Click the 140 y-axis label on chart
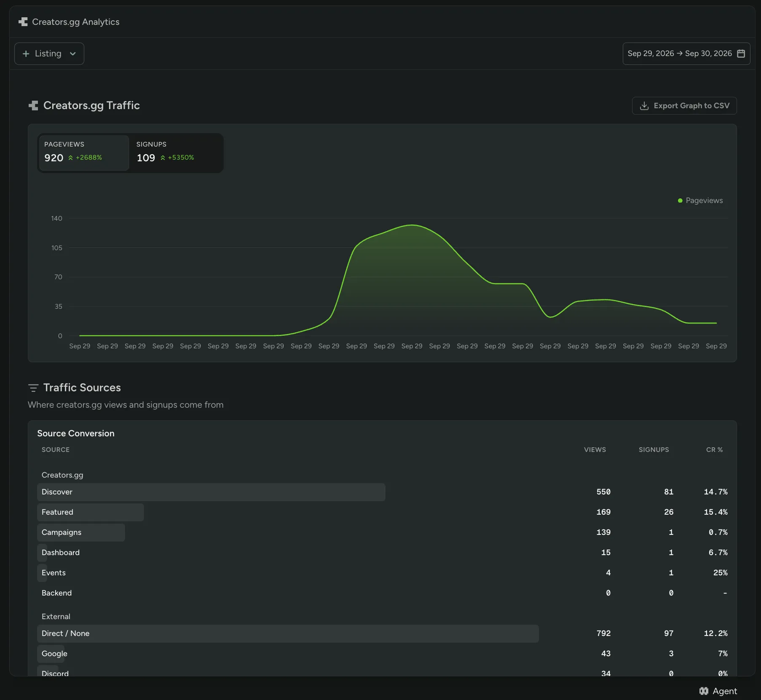This screenshot has height=700, width=761. [56, 218]
